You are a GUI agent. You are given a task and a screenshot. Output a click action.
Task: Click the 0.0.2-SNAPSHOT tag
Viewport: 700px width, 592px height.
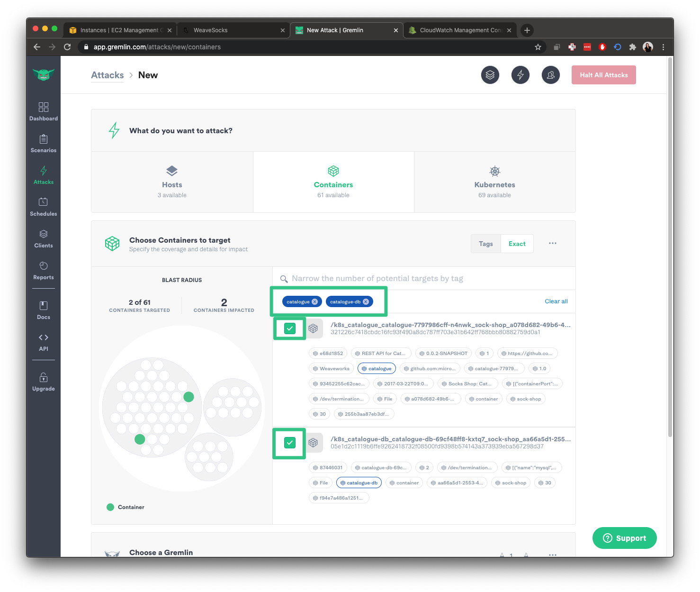click(x=444, y=354)
